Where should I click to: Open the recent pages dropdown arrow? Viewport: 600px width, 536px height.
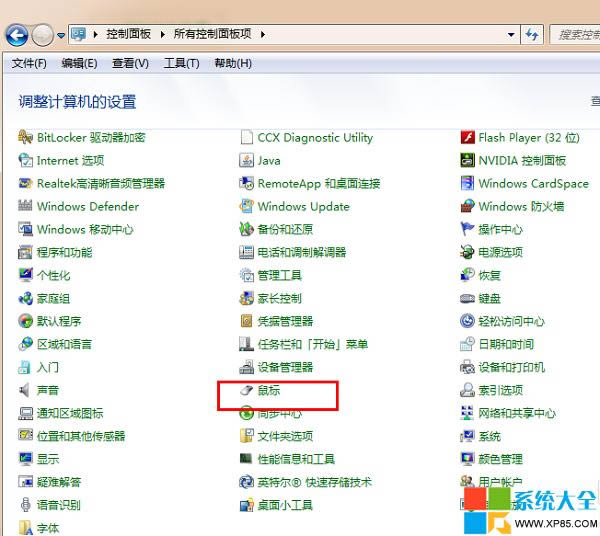(x=61, y=35)
